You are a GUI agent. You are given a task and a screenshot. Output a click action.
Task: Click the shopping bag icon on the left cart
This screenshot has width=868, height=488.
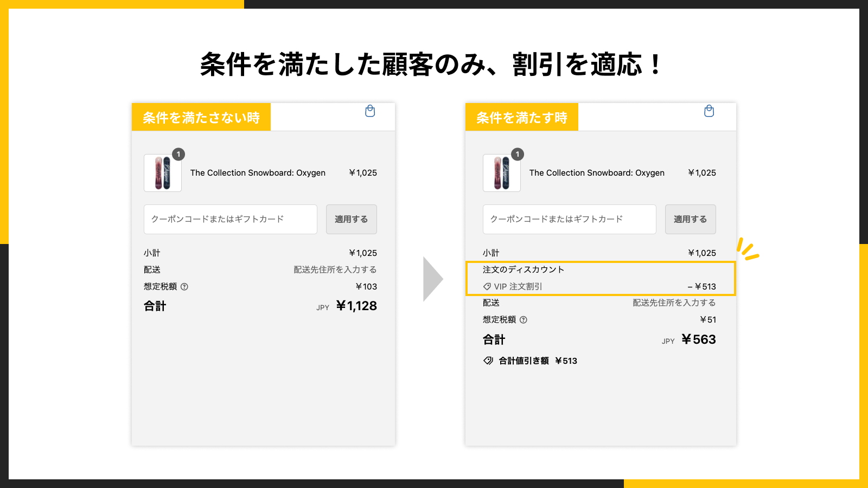pyautogui.click(x=369, y=112)
